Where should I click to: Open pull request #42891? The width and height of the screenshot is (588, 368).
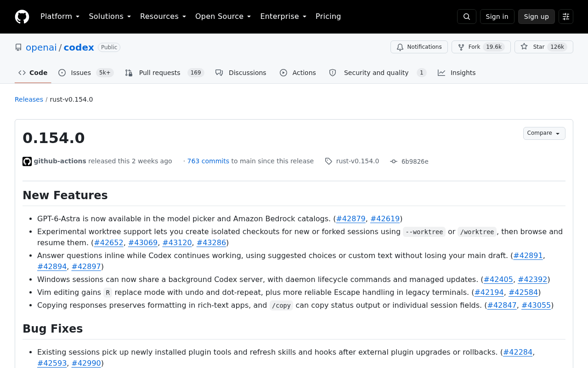pos(528,255)
